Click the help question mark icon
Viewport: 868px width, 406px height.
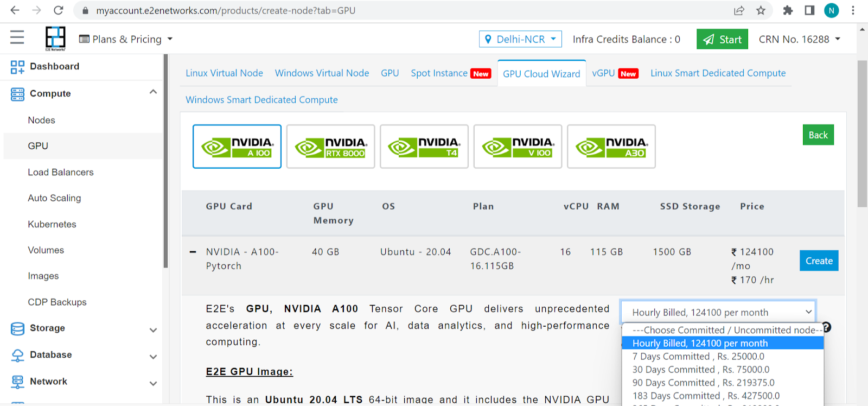827,327
